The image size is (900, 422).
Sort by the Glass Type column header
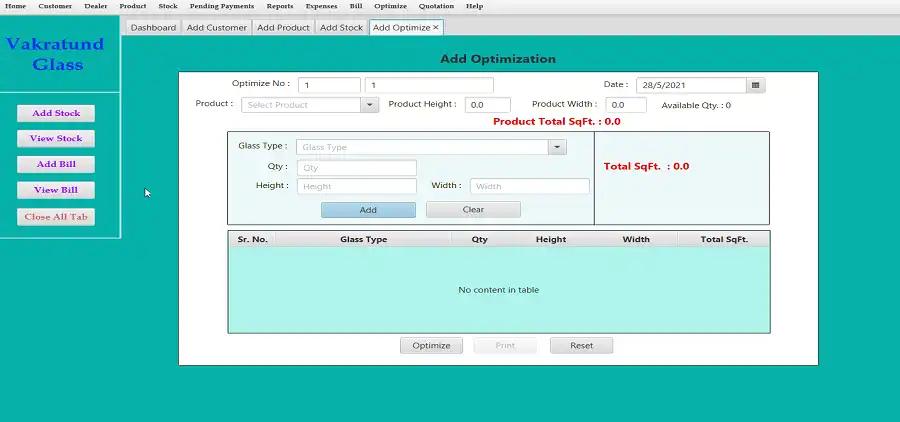coord(363,240)
